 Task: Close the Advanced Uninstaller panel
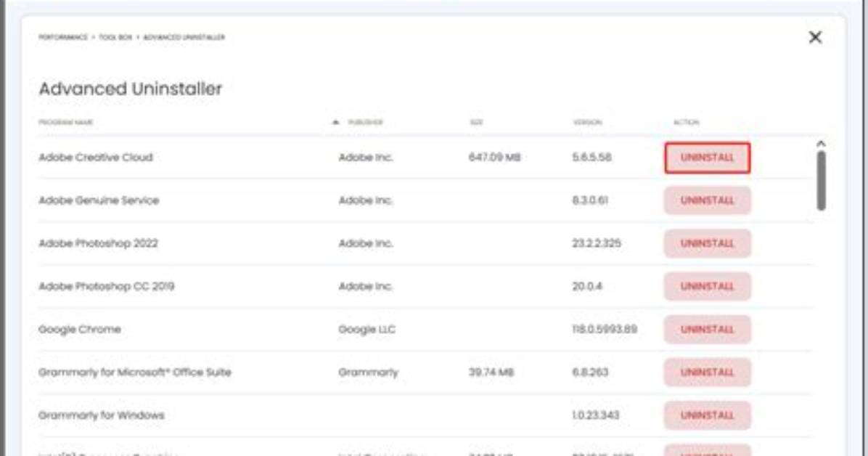(815, 37)
